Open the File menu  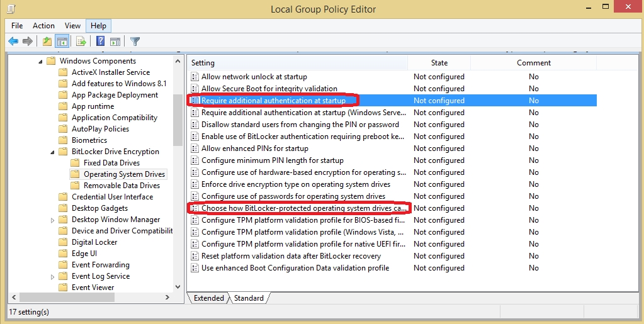click(x=17, y=25)
